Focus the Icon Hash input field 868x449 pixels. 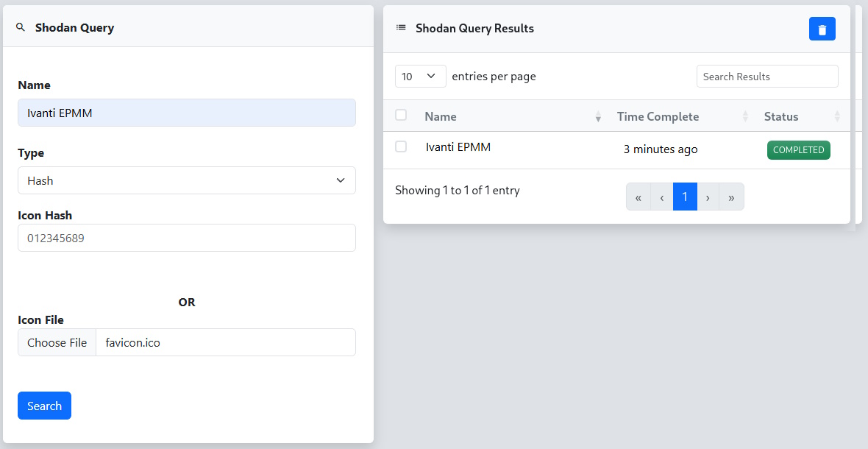click(187, 238)
